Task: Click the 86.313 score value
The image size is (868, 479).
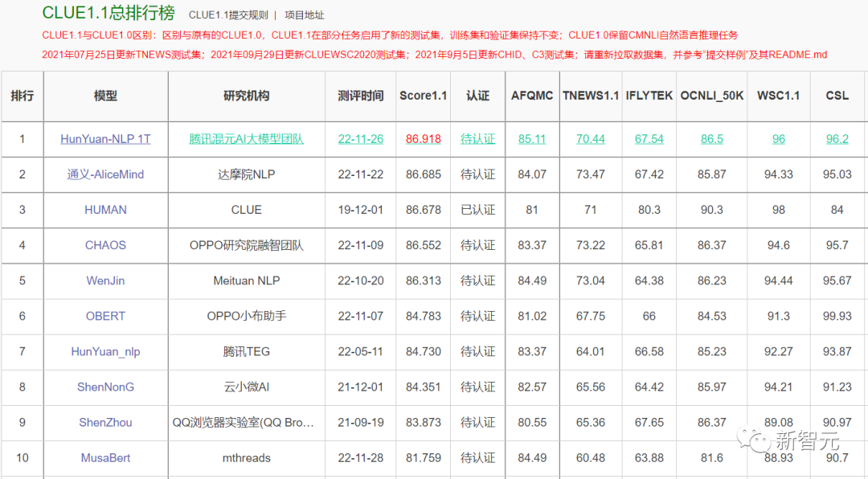Action: [x=423, y=280]
